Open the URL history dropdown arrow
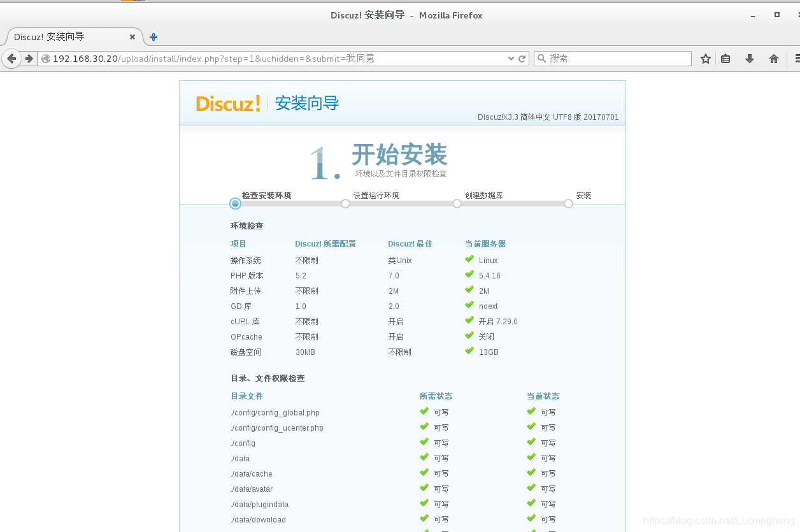 pyautogui.click(x=511, y=59)
